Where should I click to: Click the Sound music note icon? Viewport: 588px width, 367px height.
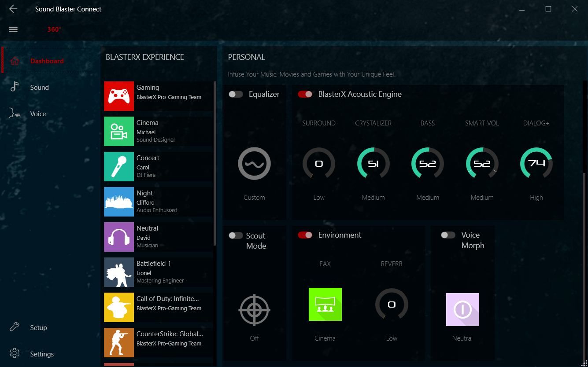(x=15, y=87)
